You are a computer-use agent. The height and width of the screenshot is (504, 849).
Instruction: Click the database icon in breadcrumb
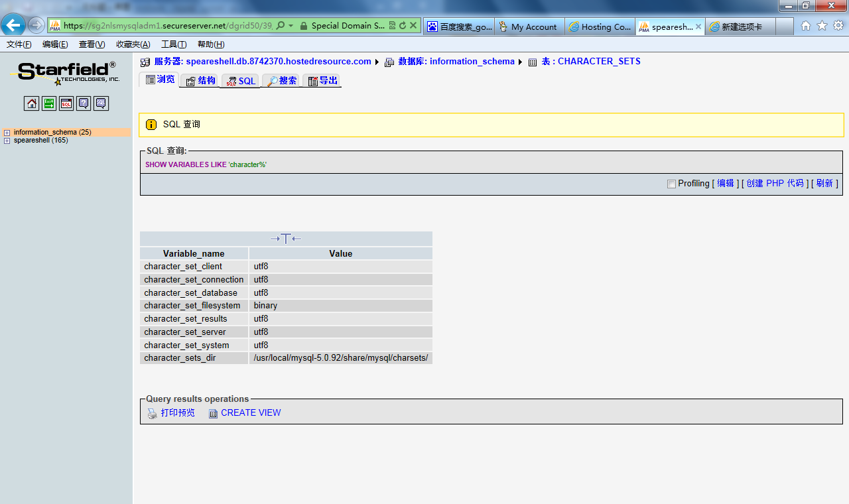point(389,62)
